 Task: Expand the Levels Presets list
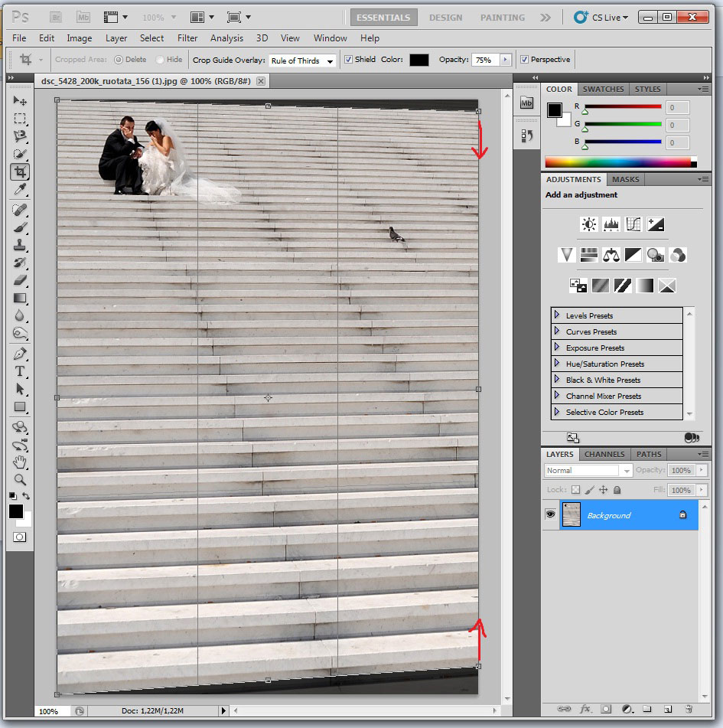[x=557, y=315]
